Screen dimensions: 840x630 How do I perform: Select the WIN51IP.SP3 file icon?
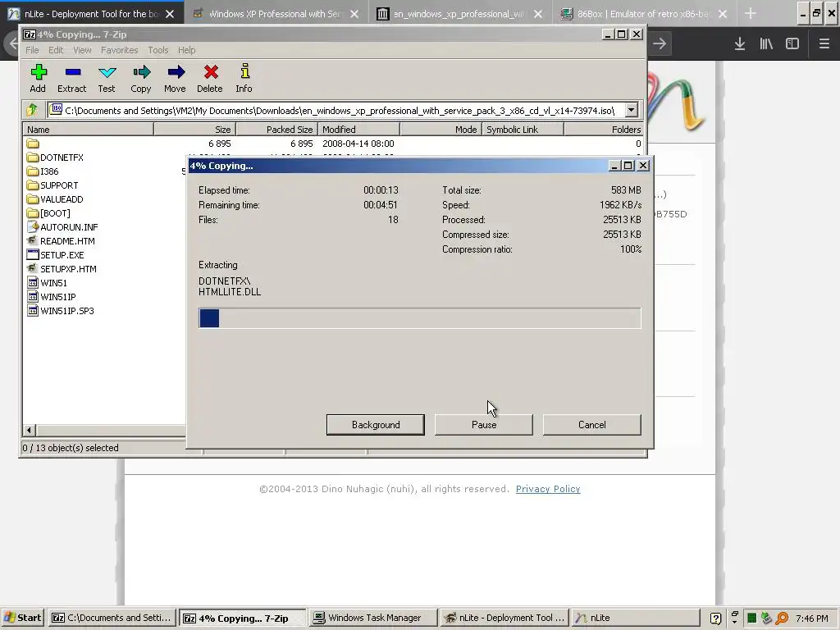click(33, 311)
